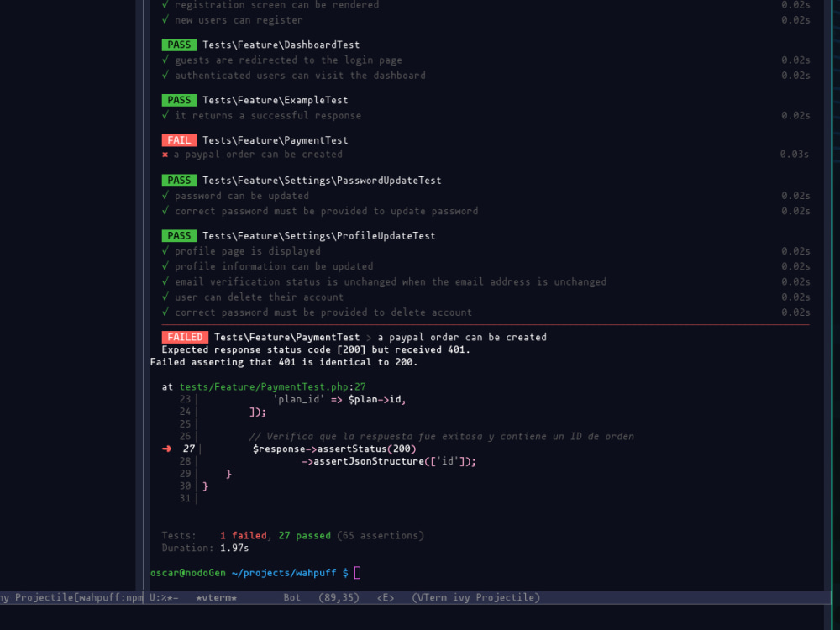Click line number 28 in the code snippet

click(x=185, y=461)
